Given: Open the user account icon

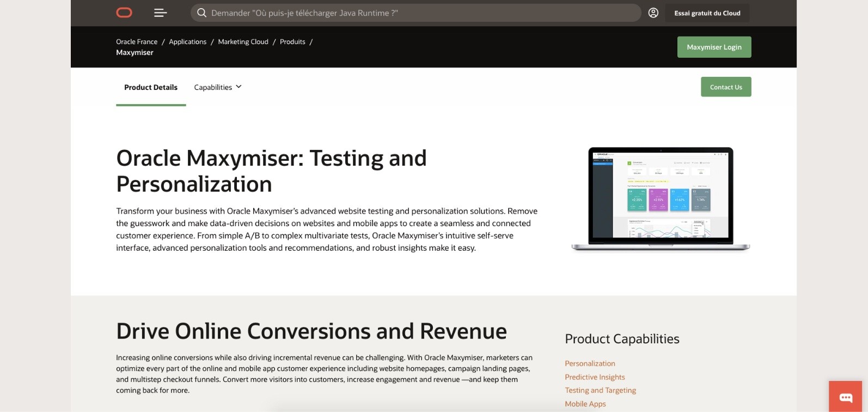Looking at the screenshot, I should pyautogui.click(x=653, y=13).
